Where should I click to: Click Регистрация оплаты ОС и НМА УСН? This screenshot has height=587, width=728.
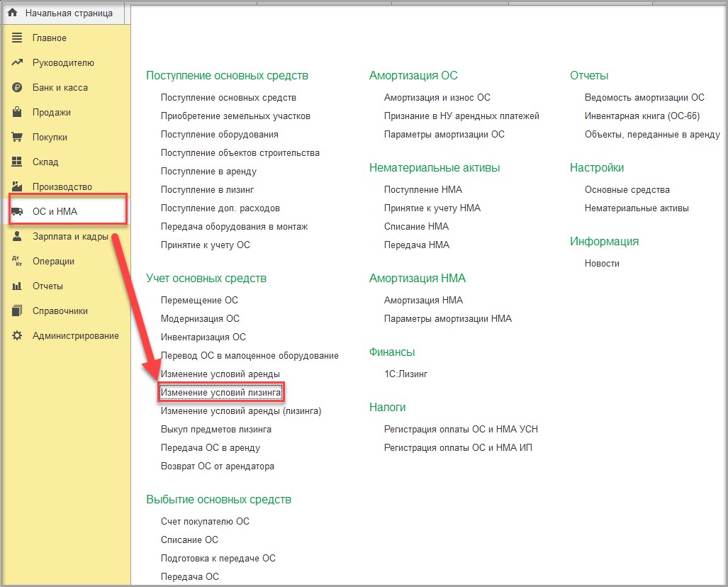tap(461, 429)
